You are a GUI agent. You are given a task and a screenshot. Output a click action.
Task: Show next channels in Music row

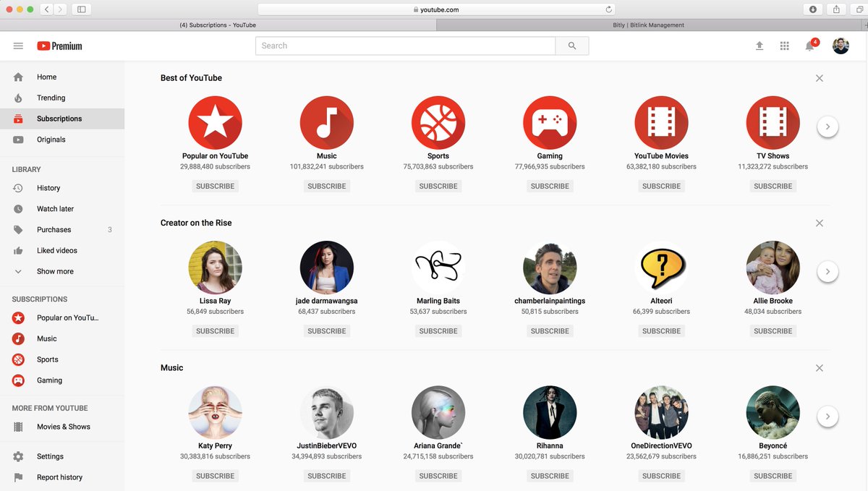coord(827,417)
